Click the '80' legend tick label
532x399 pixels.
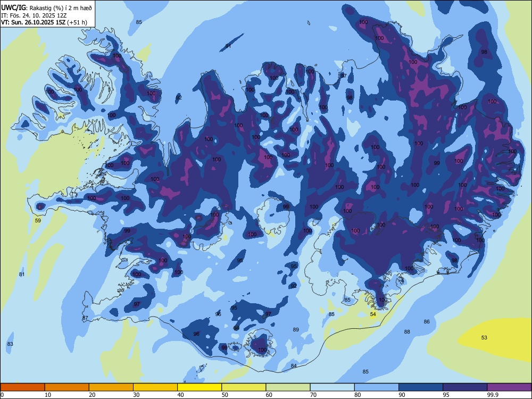[358, 395]
